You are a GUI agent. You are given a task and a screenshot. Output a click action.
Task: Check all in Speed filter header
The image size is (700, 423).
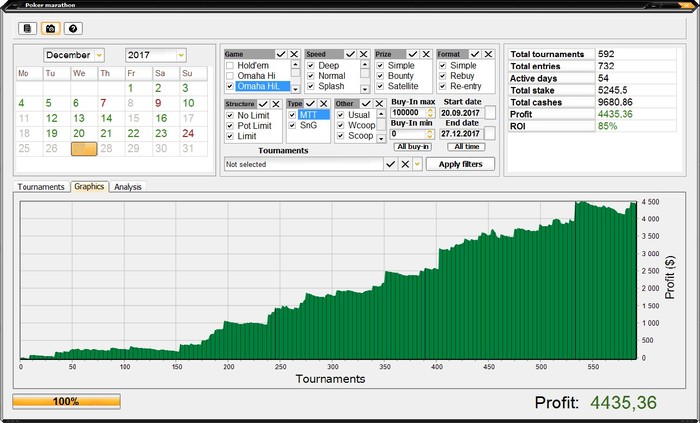[350, 54]
